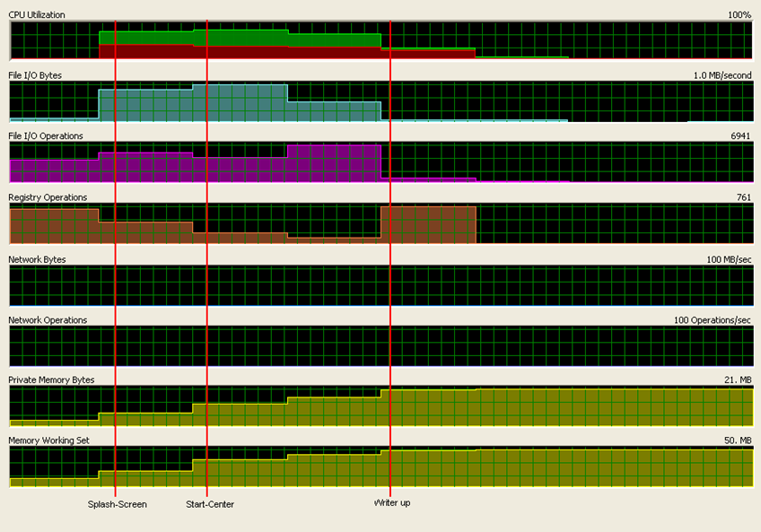Click the Splash-Screen annotation text
Screen dimensions: 761x532
click(117, 504)
